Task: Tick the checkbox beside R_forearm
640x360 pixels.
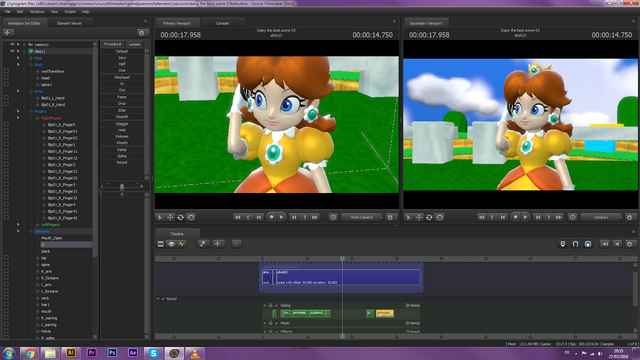Action: [6, 278]
